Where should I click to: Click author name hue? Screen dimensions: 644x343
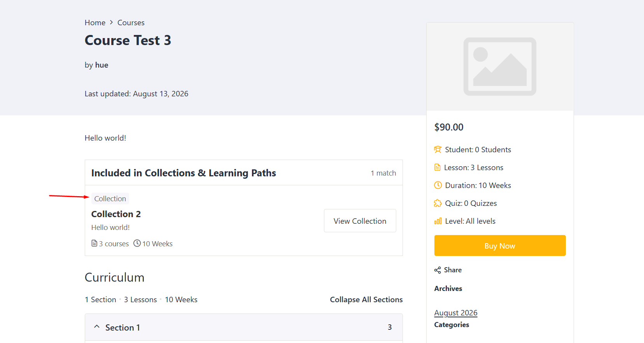tap(102, 65)
